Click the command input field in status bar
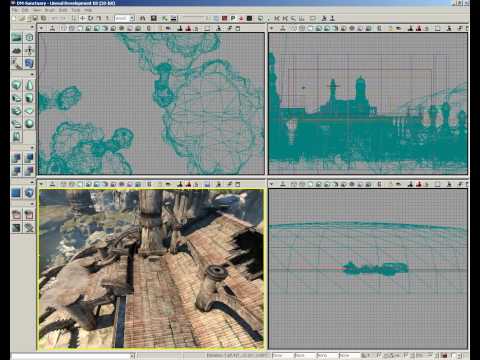Viewport: 480px width, 360px height. point(70,356)
